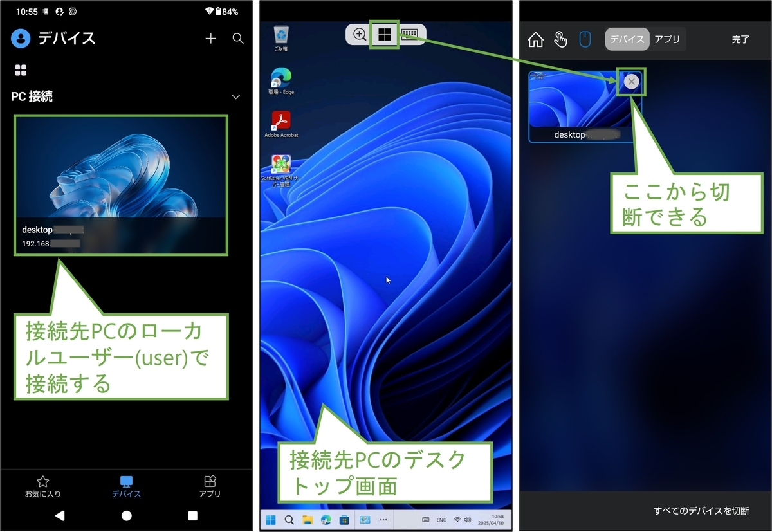Viewport: 772px width, 532px height.
Task: Click the touch keyboard icon in the system tray
Action: [x=426, y=520]
